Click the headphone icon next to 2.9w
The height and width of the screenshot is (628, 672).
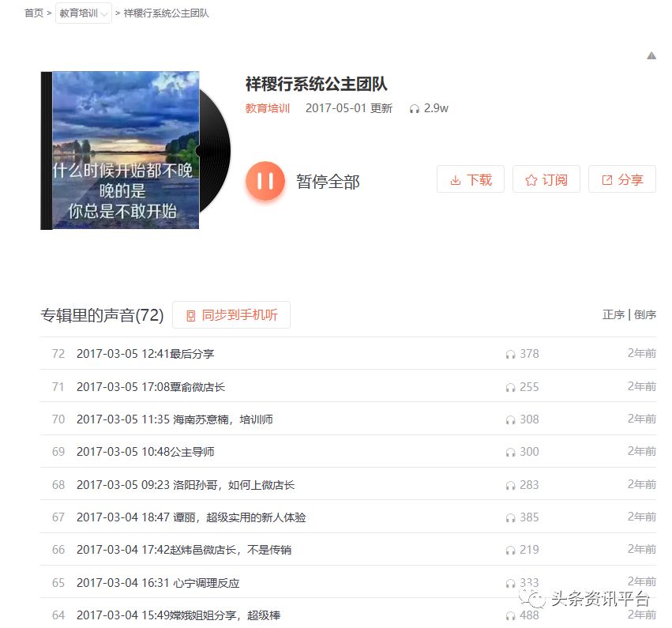(x=415, y=109)
